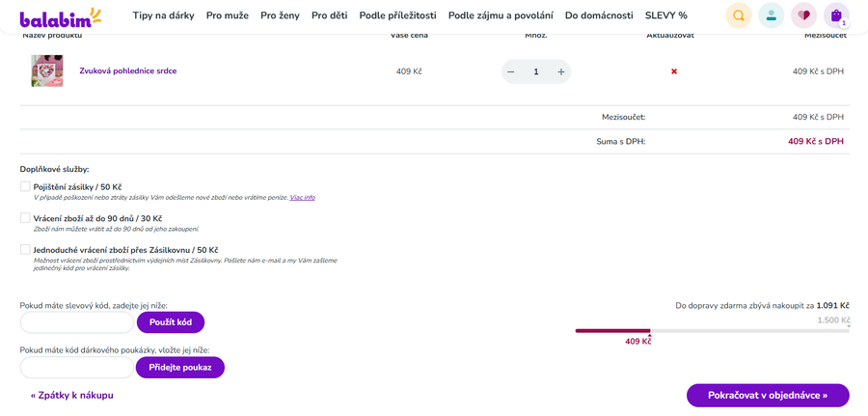The height and width of the screenshot is (416, 868).
Task: Expand the Podle příležitosti menu
Action: click(397, 15)
